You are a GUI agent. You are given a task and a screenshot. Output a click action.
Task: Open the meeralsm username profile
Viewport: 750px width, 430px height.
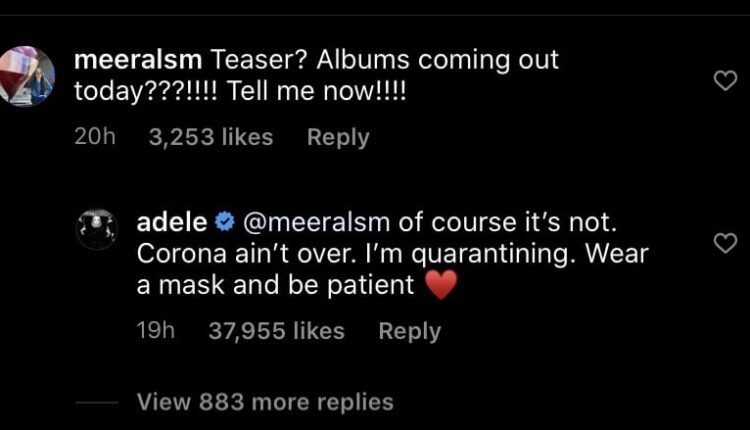point(138,60)
